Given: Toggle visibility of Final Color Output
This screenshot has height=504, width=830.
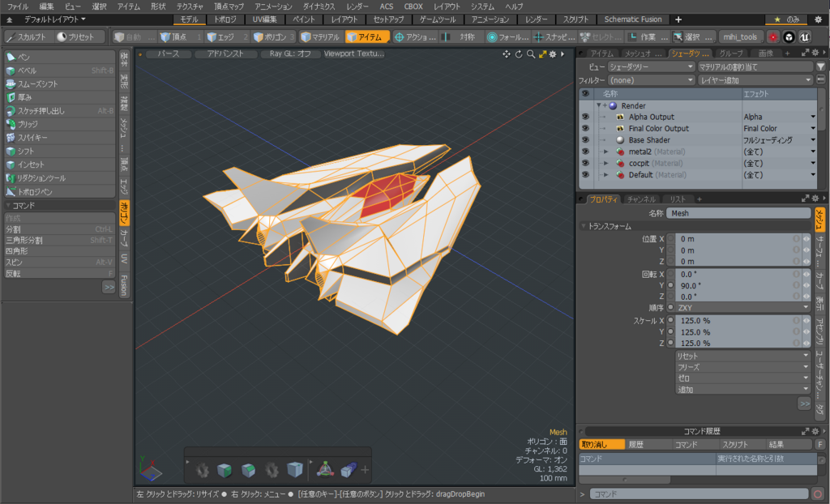Looking at the screenshot, I should [585, 128].
